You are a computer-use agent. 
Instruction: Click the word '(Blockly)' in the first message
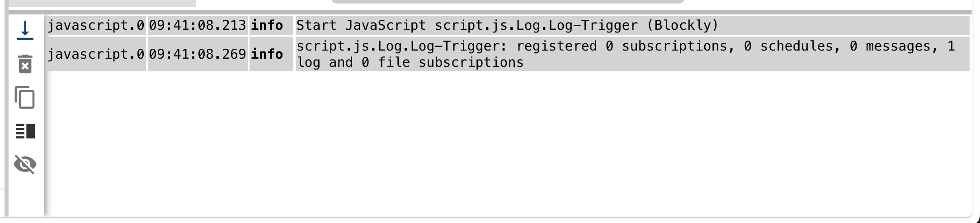click(x=683, y=25)
